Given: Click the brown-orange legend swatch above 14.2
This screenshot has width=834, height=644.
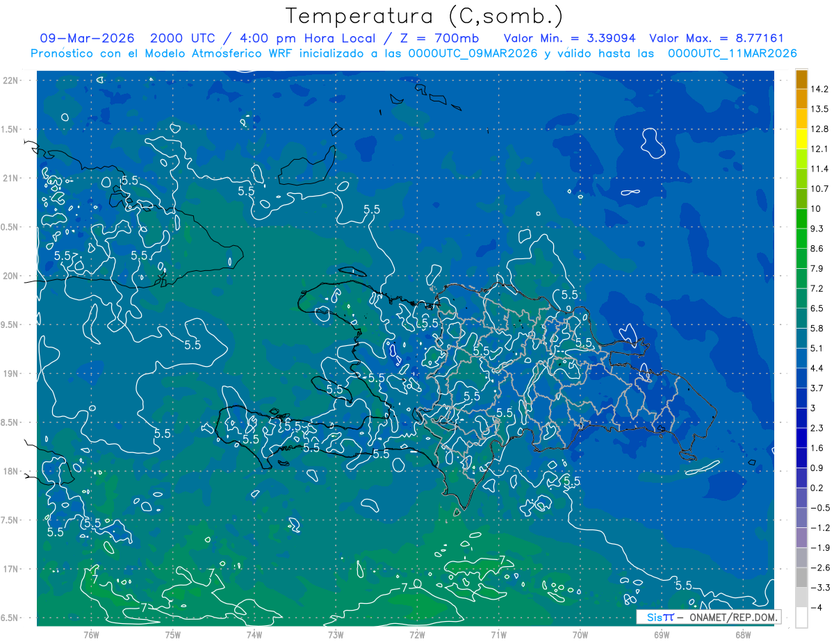Looking at the screenshot, I should (801, 79).
